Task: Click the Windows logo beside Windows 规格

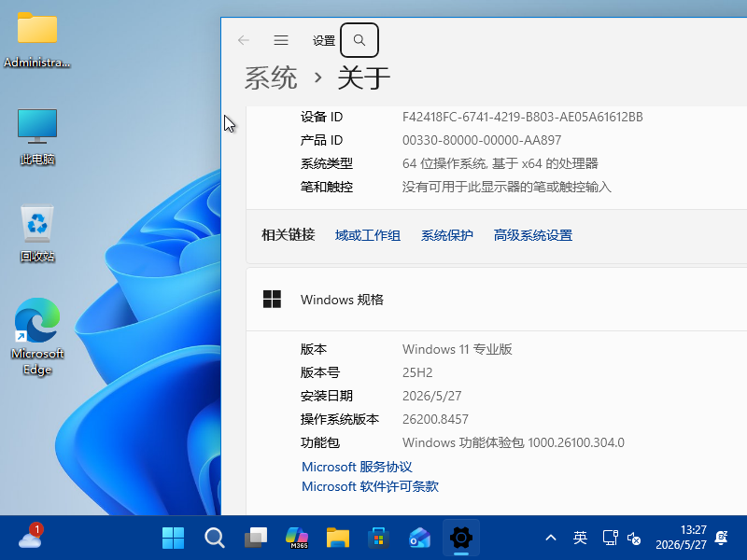Action: pyautogui.click(x=272, y=300)
